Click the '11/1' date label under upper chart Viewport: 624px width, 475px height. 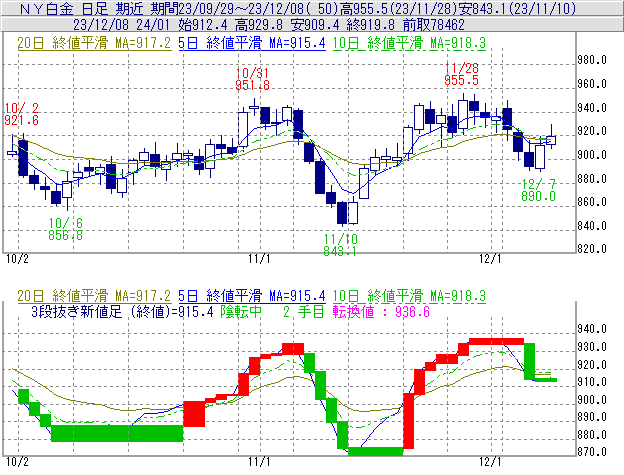click(259, 259)
